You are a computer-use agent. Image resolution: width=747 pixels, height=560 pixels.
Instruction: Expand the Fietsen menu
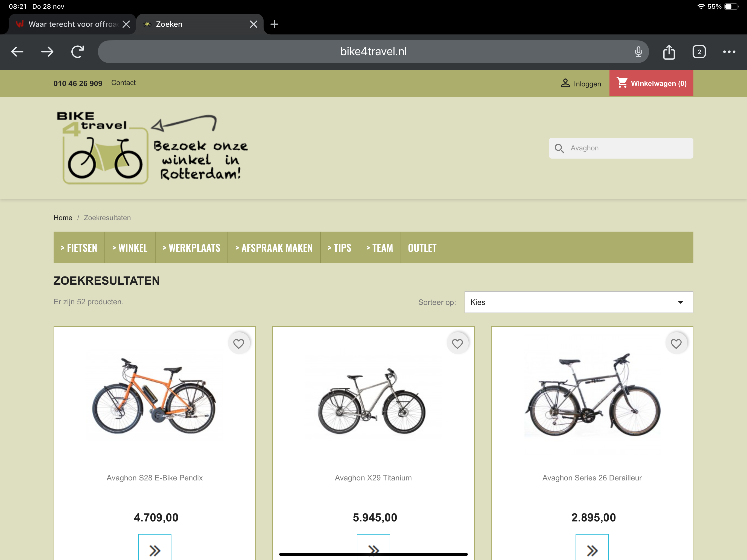click(79, 247)
